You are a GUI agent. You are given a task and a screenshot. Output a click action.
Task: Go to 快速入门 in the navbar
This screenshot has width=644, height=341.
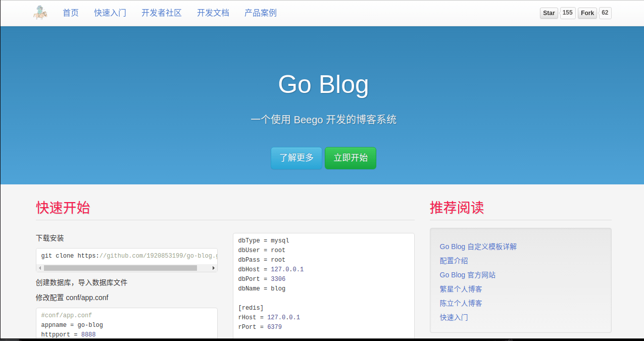coord(110,13)
